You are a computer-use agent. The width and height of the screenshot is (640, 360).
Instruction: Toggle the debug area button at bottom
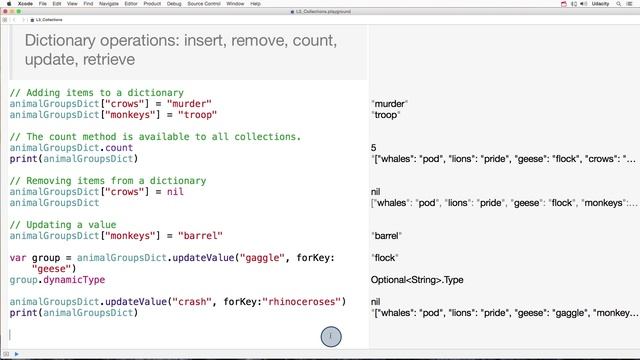click(x=6, y=354)
